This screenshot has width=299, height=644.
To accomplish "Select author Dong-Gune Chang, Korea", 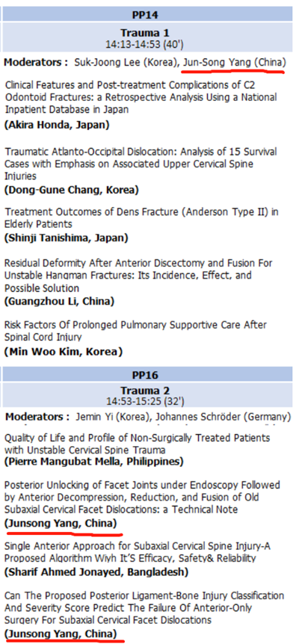I will (x=72, y=191).
